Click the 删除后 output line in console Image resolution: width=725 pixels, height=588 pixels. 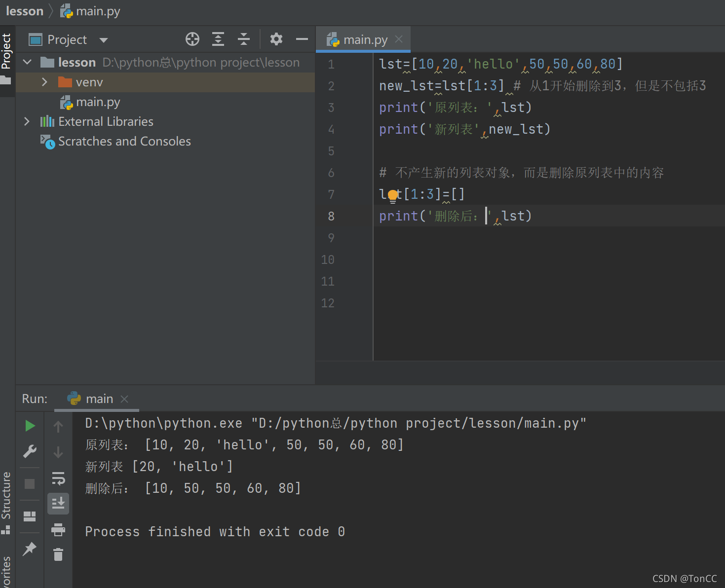193,488
